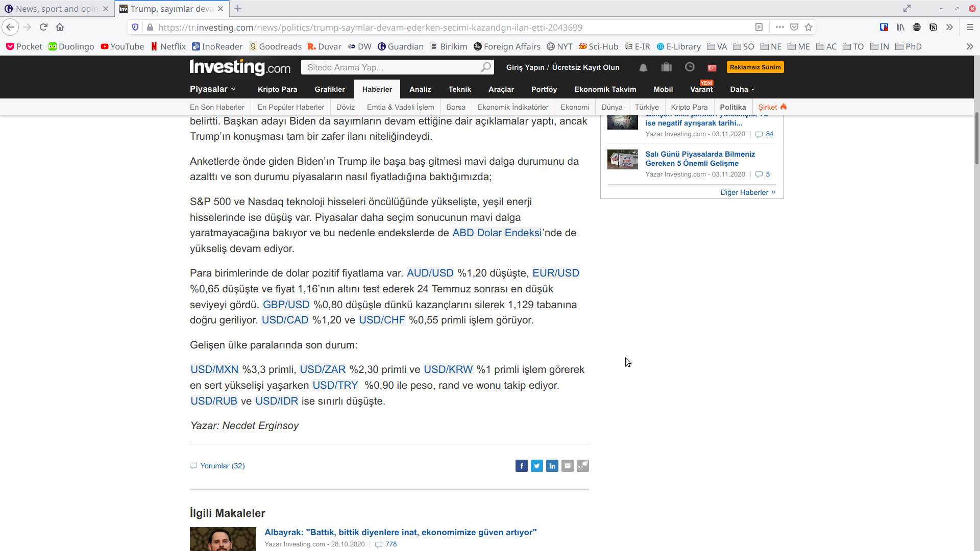980x551 pixels.
Task: Open the Albayrak article thumbnail
Action: pyautogui.click(x=223, y=539)
